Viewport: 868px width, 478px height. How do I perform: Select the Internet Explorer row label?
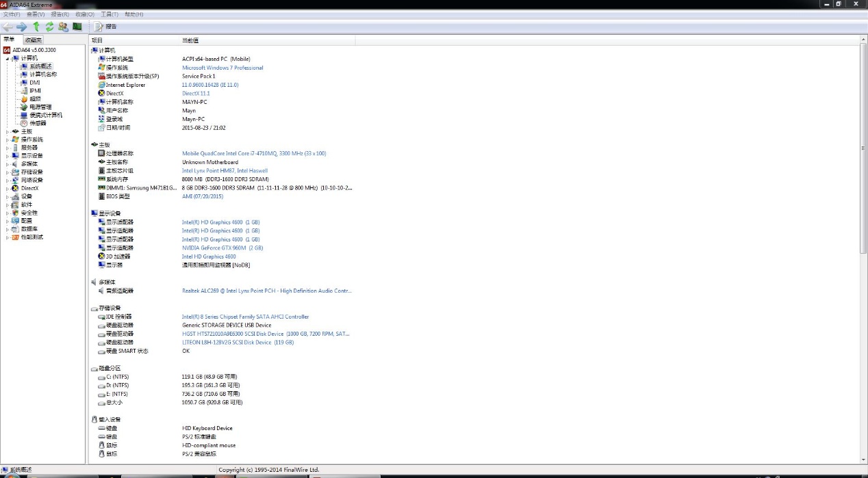(125, 85)
